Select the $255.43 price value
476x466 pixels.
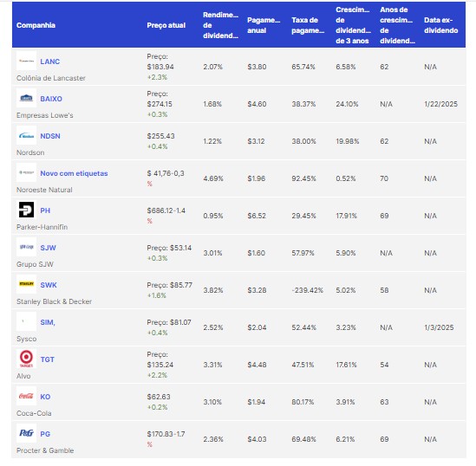click(x=161, y=136)
